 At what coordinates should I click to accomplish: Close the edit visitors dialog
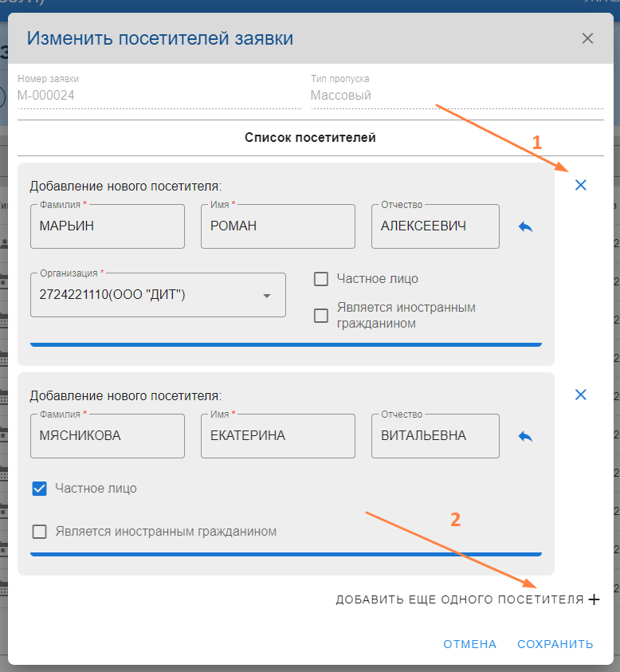587,38
